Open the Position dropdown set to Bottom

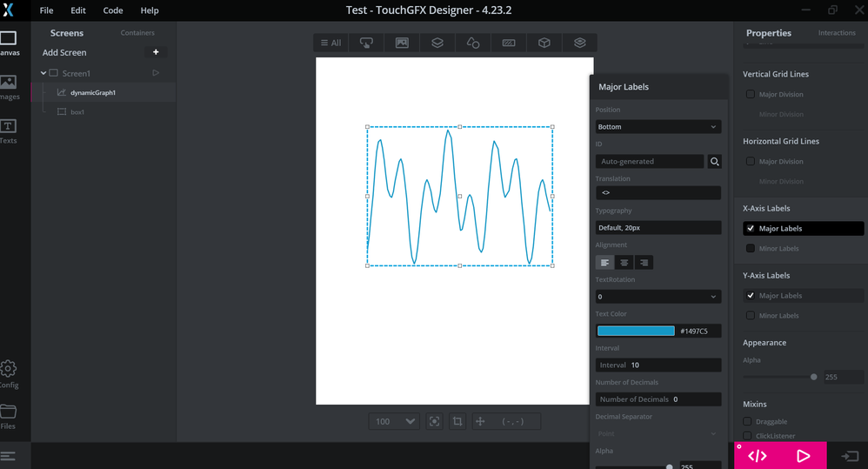point(658,127)
